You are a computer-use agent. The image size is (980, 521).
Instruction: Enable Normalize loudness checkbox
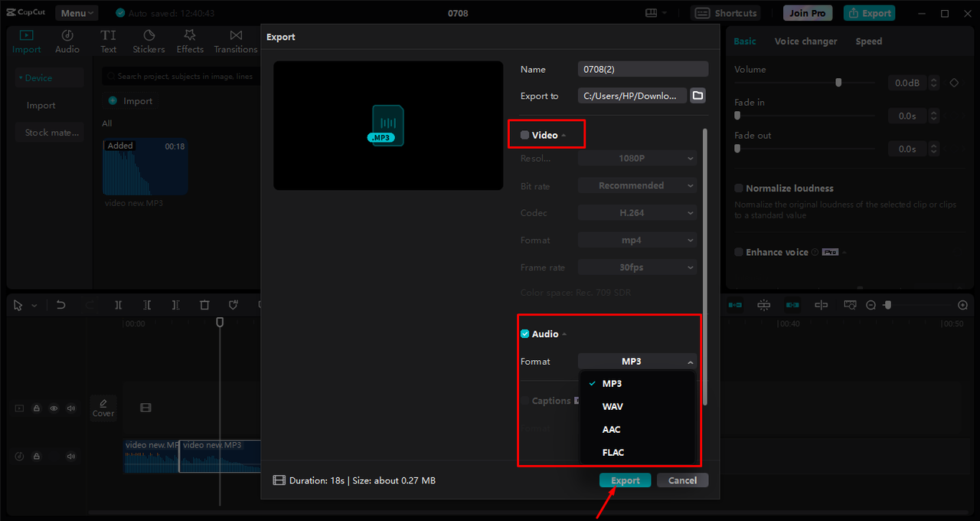(x=739, y=188)
